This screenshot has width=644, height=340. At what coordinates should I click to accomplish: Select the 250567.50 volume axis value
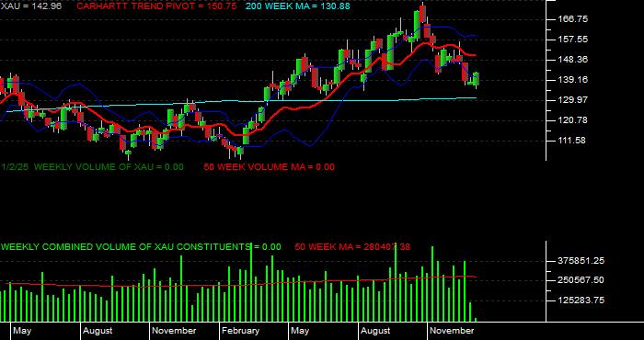pos(581,280)
